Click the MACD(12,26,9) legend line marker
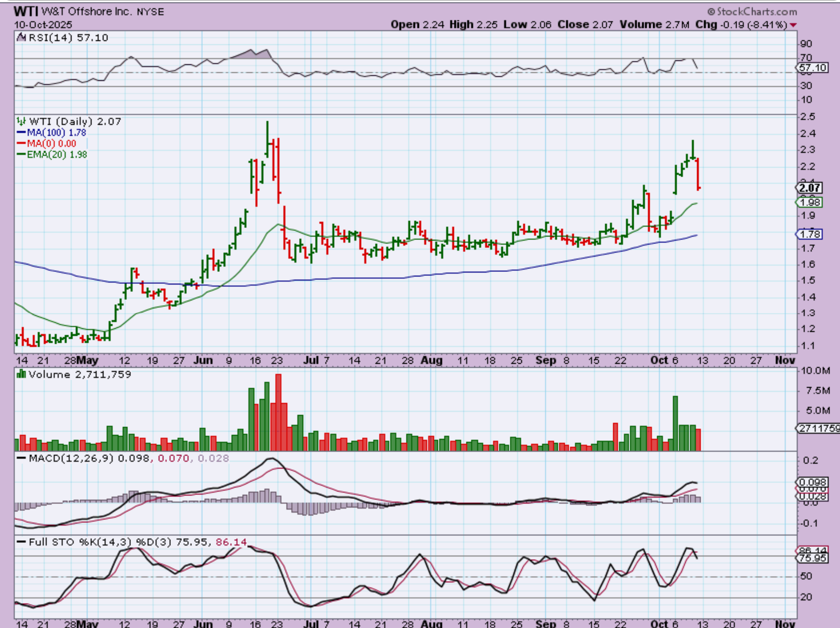 [x=21, y=458]
